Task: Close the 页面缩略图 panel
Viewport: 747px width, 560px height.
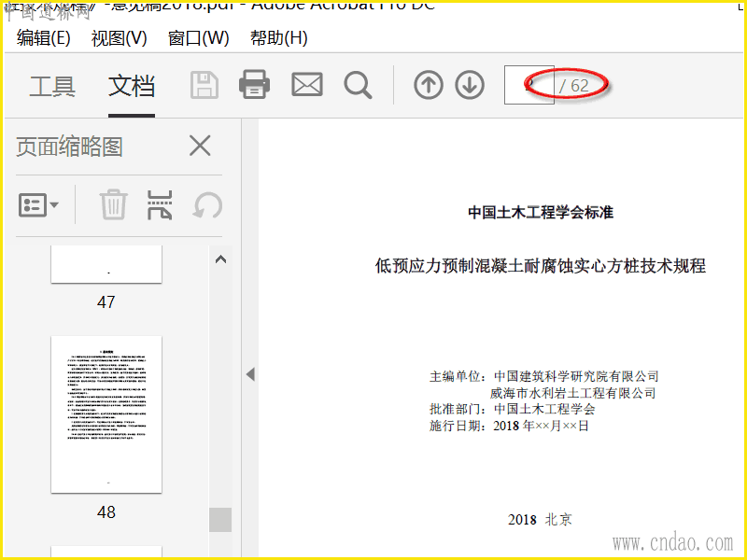Action: click(x=200, y=146)
